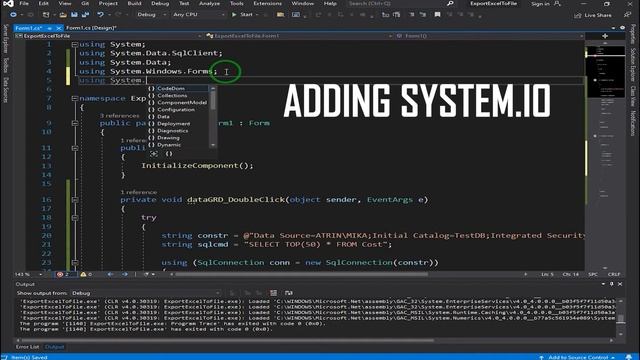Click the Save toolbar icon
The height and width of the screenshot is (360, 640).
[x=74, y=15]
